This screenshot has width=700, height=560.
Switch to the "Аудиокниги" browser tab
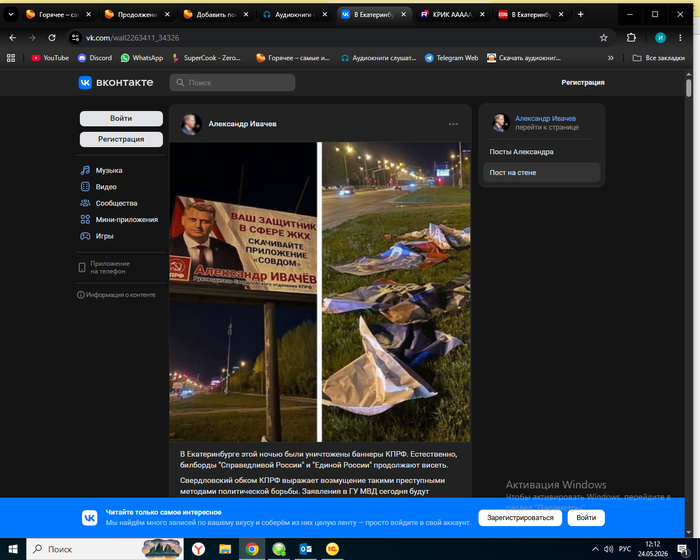point(295,14)
